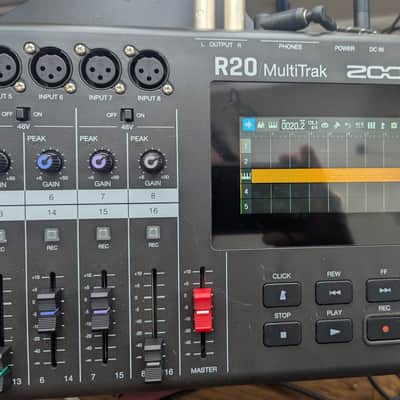This screenshot has height=400, width=400.
Task: Touch the grey GAIN knob of channel 8
Action: click(x=152, y=161)
